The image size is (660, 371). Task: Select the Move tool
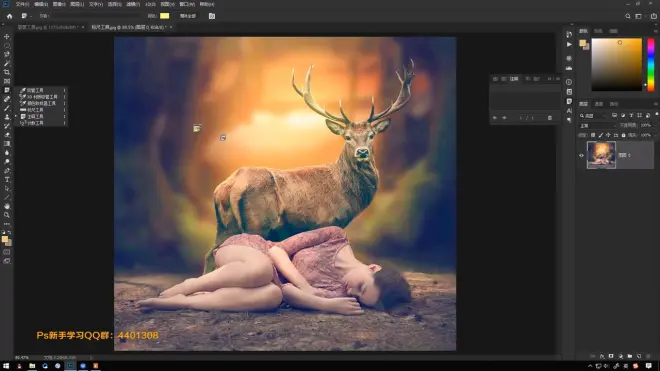click(7, 37)
